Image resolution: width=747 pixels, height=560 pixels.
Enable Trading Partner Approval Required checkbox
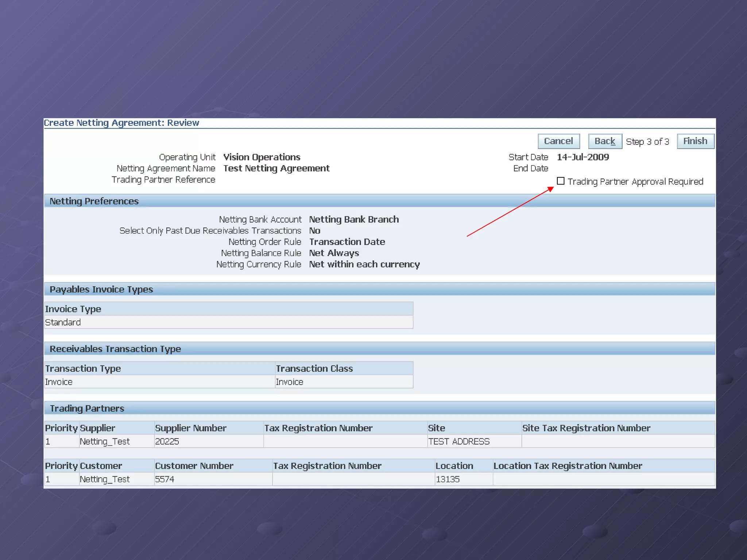point(561,181)
